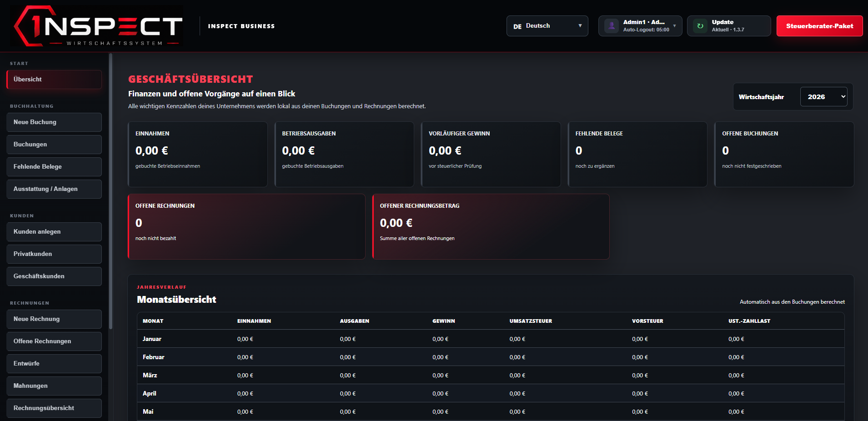Click the green update refresh icon

(700, 26)
